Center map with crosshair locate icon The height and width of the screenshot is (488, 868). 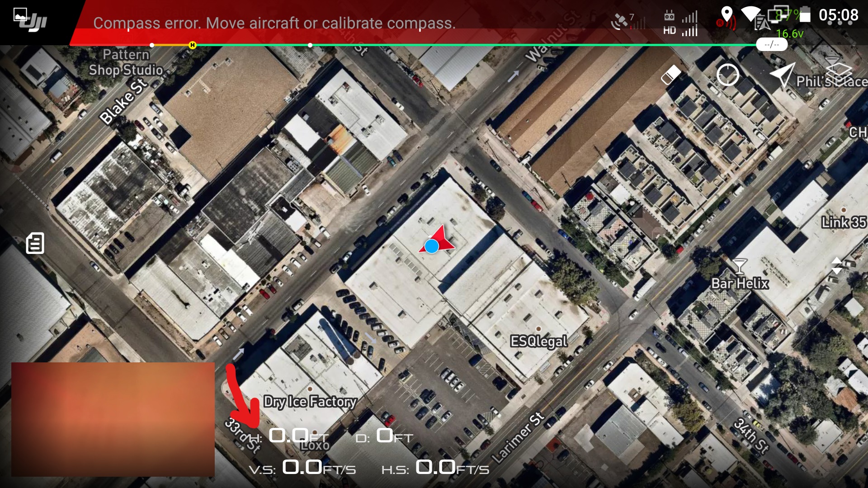pos(727,75)
